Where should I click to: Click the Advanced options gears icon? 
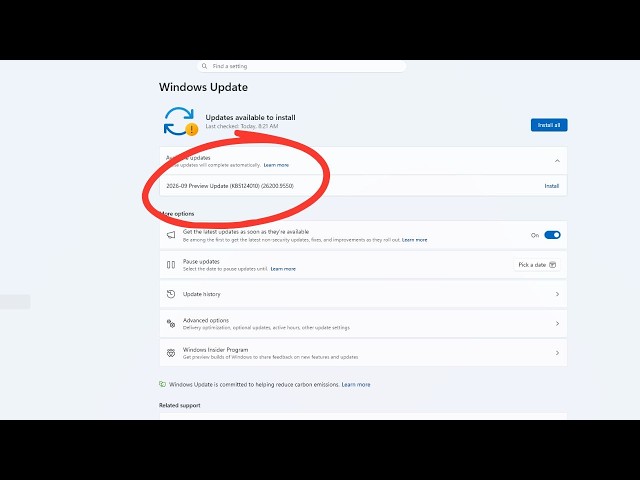point(171,324)
